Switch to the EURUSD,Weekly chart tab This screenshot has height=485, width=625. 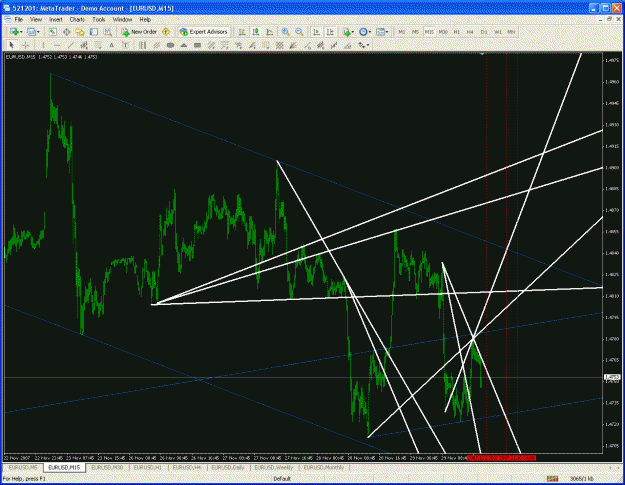(x=274, y=467)
